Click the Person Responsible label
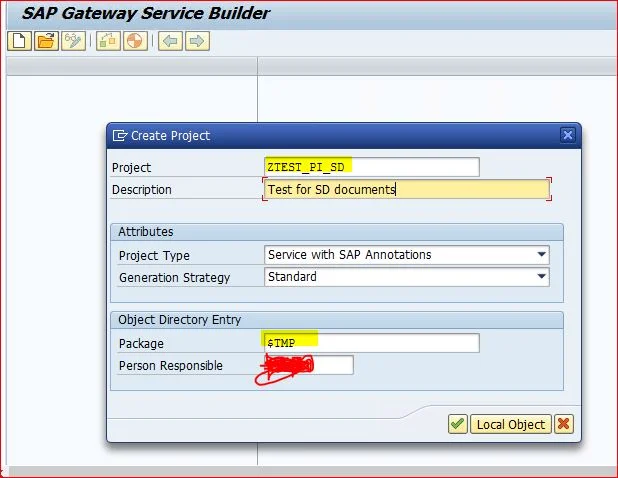Image resolution: width=618 pixels, height=478 pixels. click(x=171, y=366)
